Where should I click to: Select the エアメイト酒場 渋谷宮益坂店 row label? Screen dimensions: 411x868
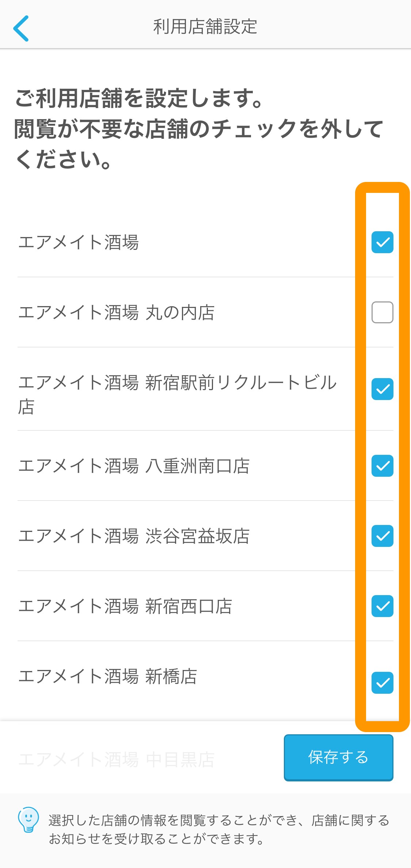(134, 536)
